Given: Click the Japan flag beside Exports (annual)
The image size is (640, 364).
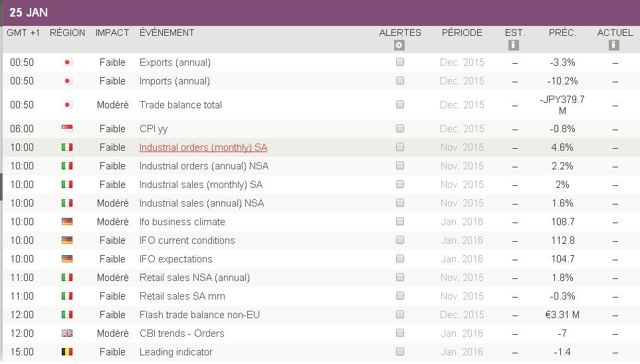Looking at the screenshot, I should coord(67,62).
